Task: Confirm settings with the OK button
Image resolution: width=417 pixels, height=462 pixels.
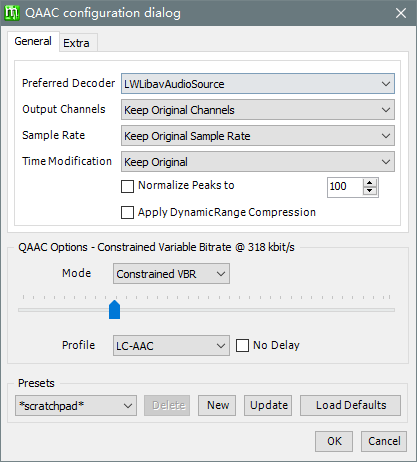Action: [x=334, y=441]
